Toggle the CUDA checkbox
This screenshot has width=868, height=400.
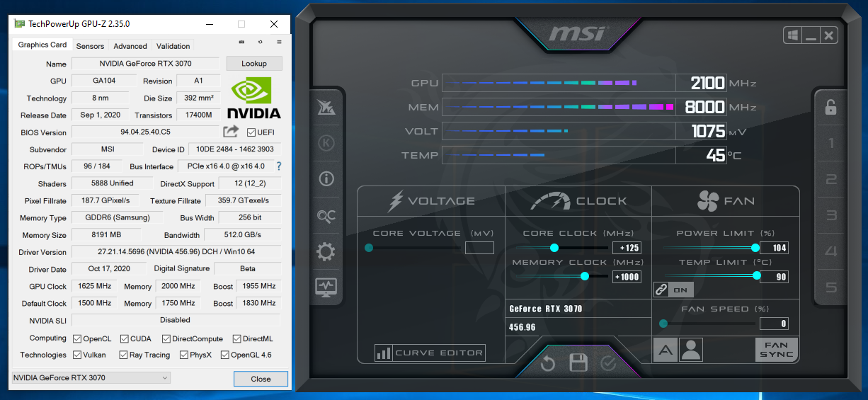(x=125, y=339)
